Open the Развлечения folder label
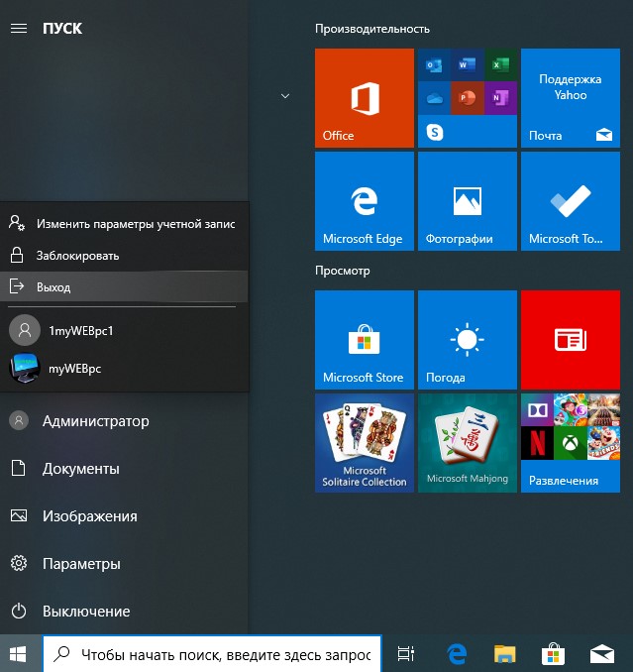 [564, 481]
